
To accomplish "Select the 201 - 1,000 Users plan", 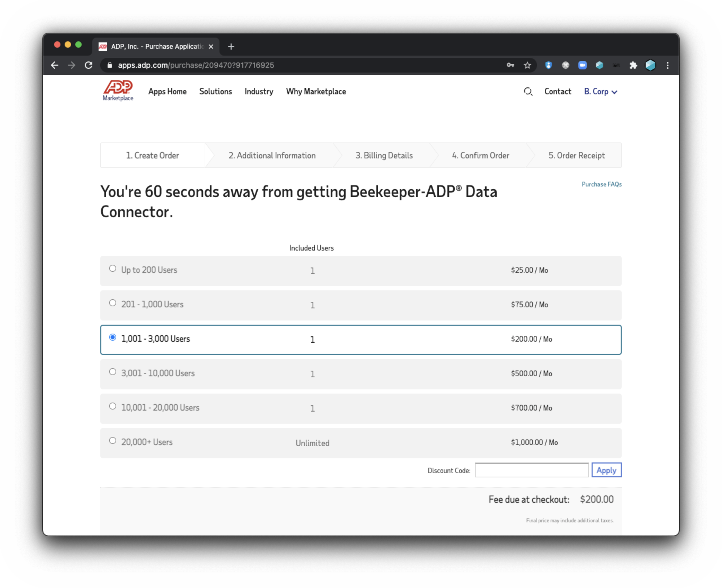I will click(x=113, y=303).
